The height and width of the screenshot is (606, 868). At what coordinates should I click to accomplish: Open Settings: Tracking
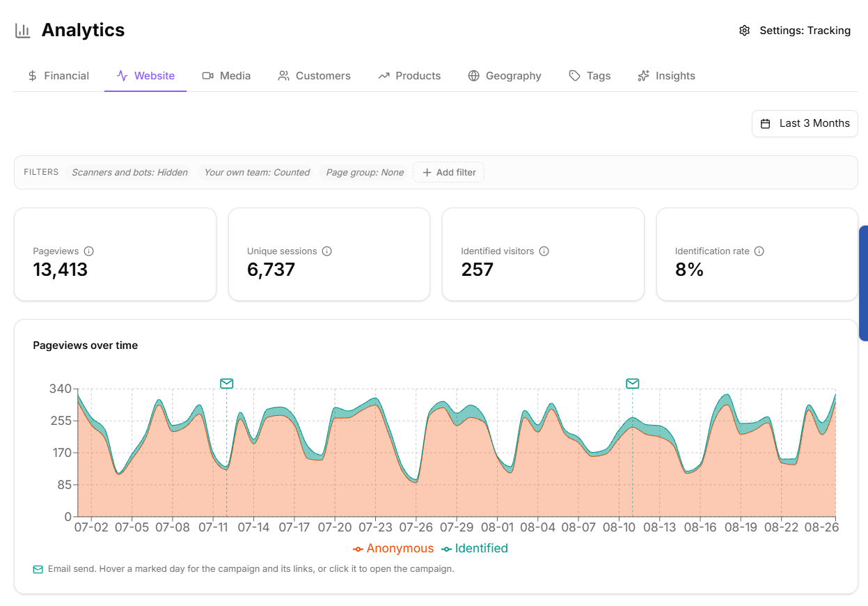pyautogui.click(x=795, y=31)
